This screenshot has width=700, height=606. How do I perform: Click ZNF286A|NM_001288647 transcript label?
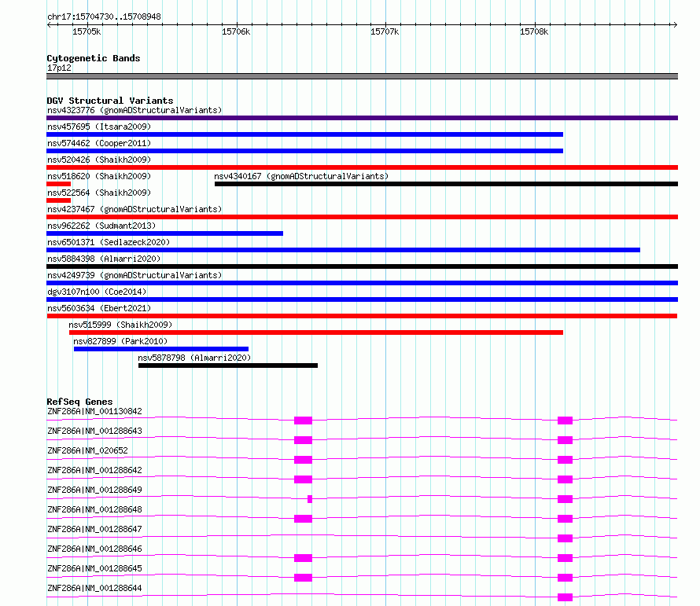pyautogui.click(x=94, y=529)
